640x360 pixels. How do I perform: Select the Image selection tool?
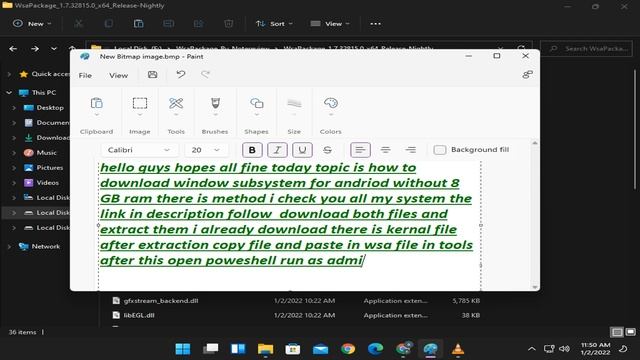point(140,103)
